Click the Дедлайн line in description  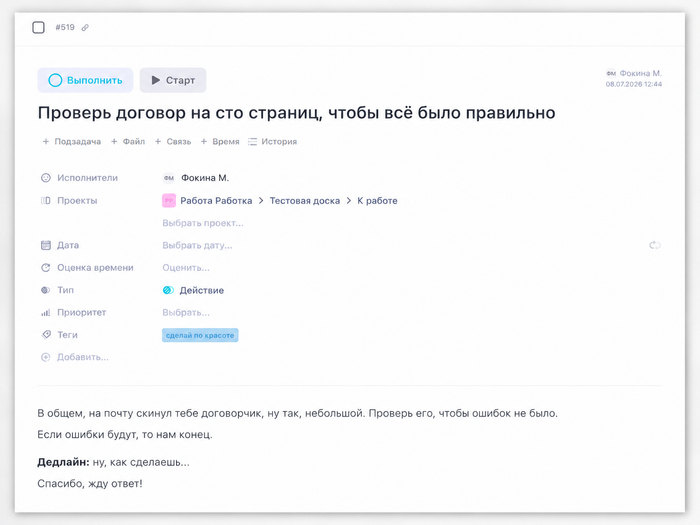[x=113, y=462]
